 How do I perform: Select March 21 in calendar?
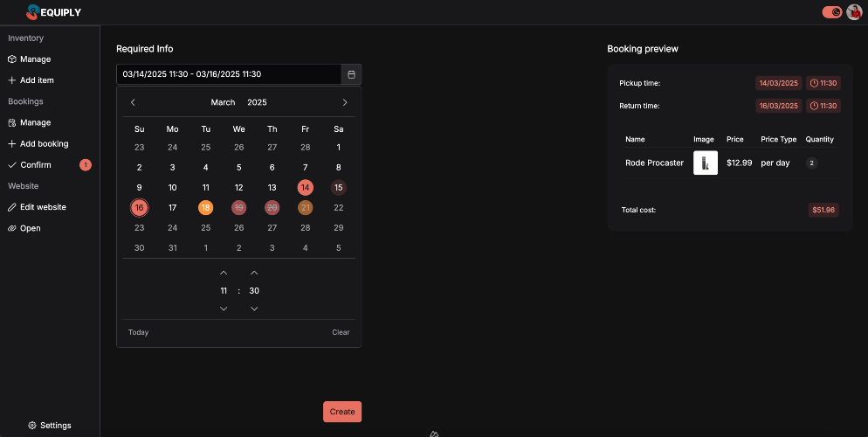pos(305,208)
